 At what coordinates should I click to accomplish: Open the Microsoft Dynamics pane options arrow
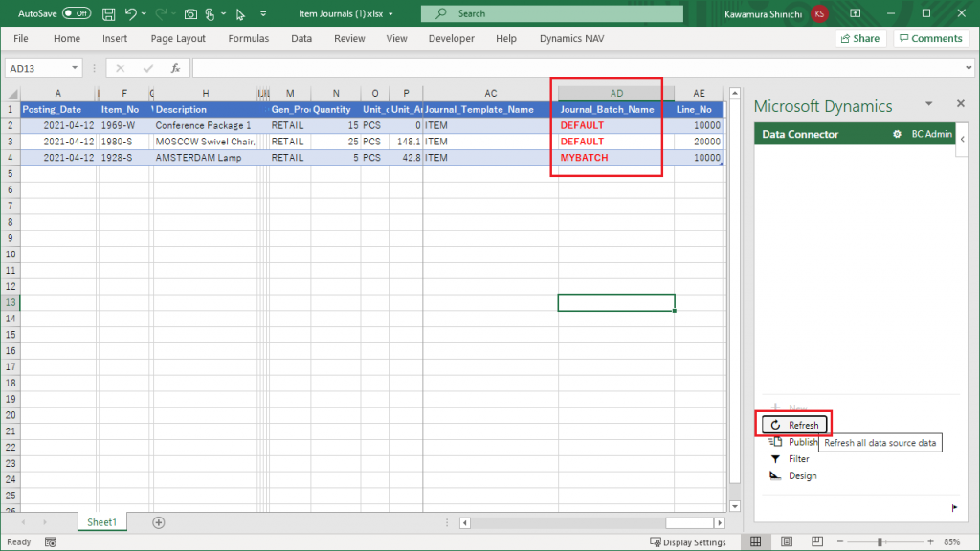click(x=927, y=104)
